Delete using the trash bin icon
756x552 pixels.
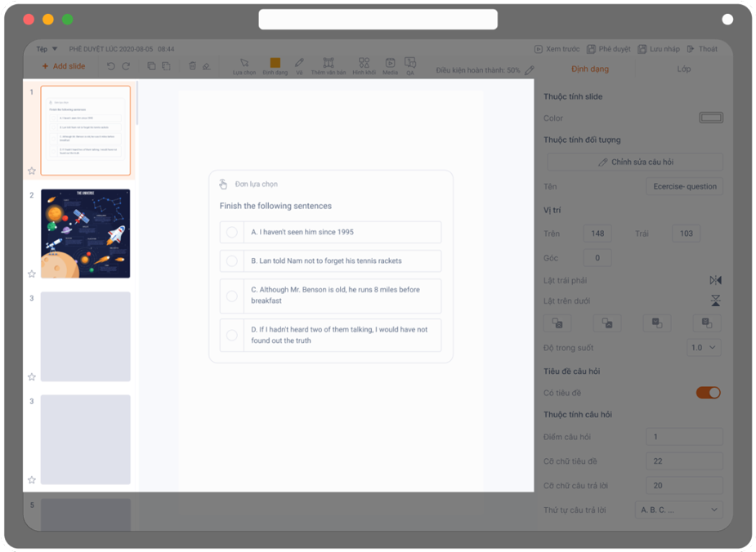pos(192,66)
